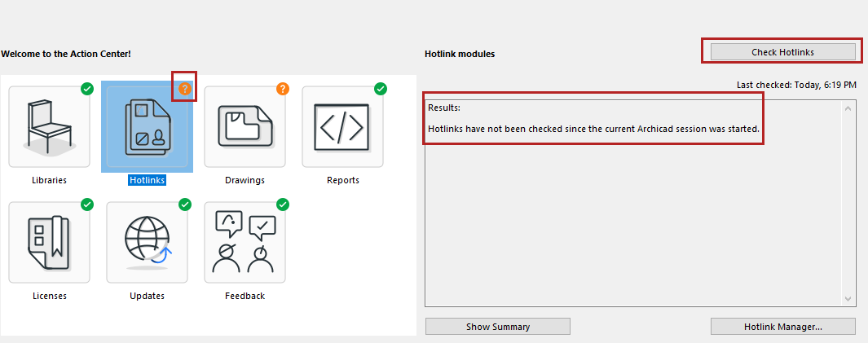
Task: Click green checkmark badge on Updates
Action: point(185,204)
